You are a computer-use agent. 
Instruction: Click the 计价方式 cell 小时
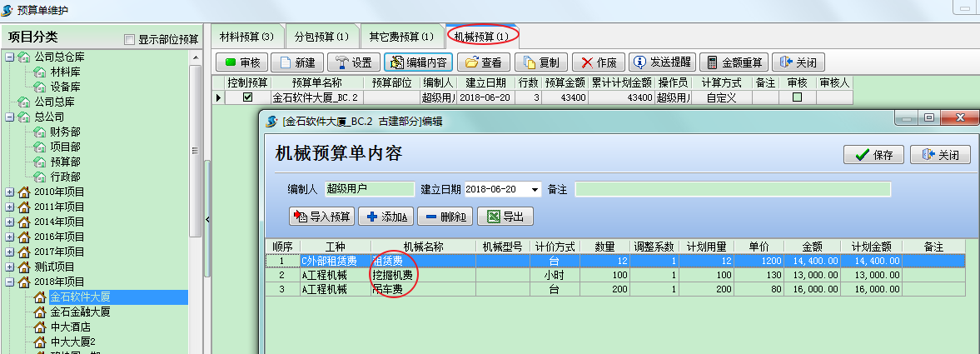[555, 275]
